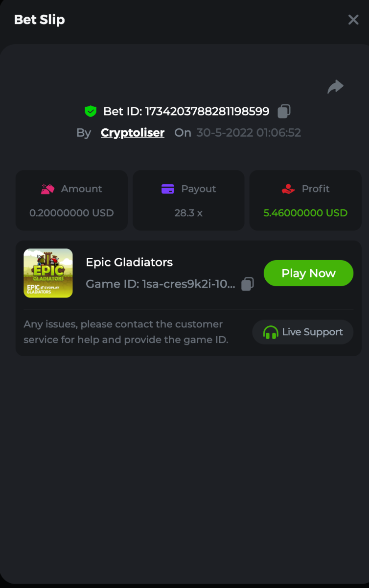Click the Live Support headphones icon

click(270, 332)
